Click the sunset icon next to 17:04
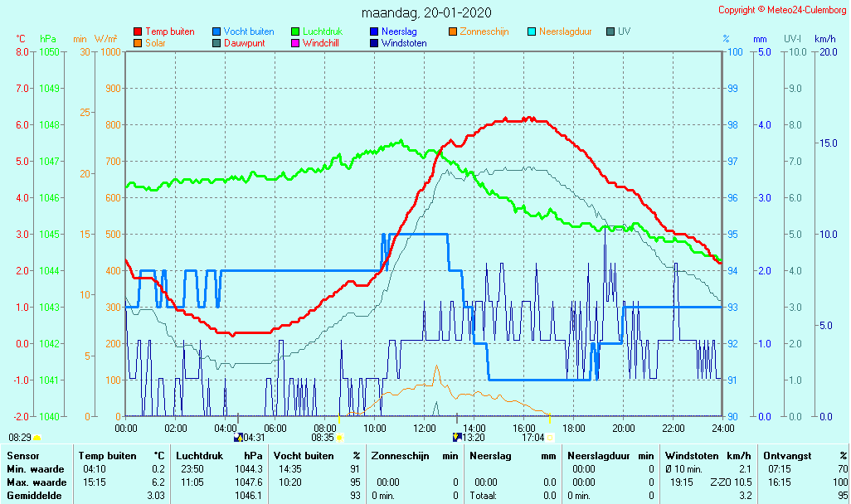851x504 pixels. (550, 438)
